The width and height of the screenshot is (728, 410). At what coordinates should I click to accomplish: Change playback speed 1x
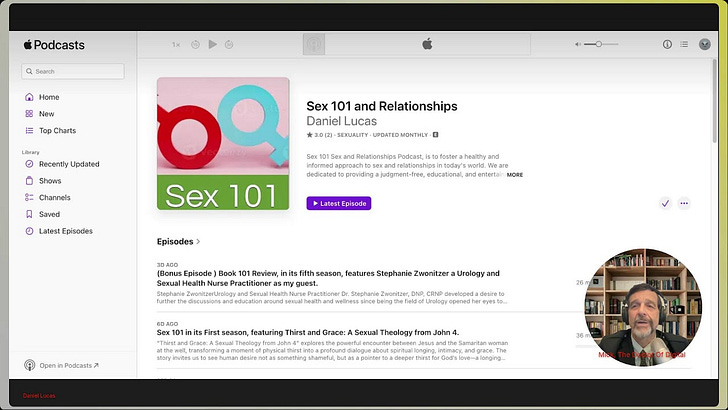[x=176, y=45]
